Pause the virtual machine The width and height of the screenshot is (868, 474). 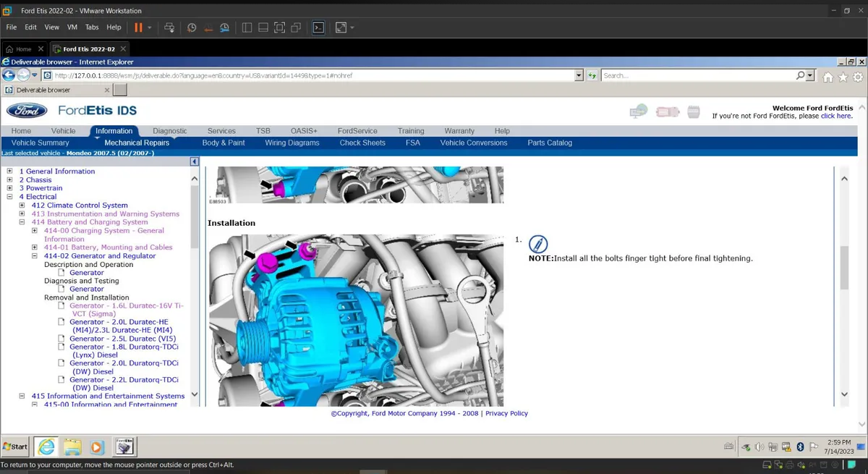(138, 27)
